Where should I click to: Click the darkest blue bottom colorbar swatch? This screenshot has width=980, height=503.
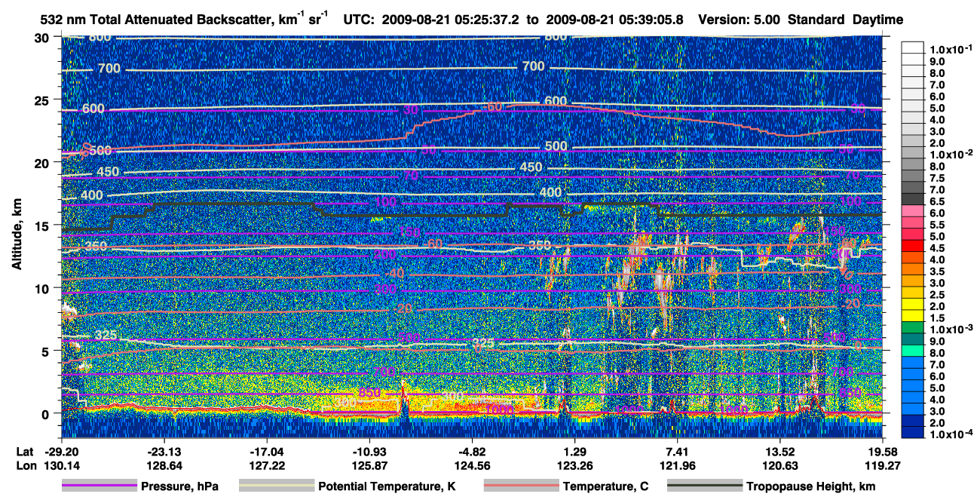point(913,432)
